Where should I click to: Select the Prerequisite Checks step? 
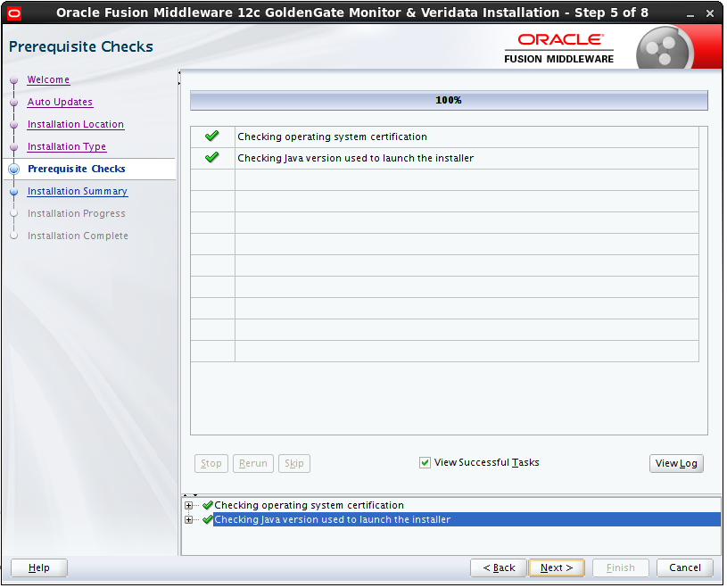pos(77,170)
